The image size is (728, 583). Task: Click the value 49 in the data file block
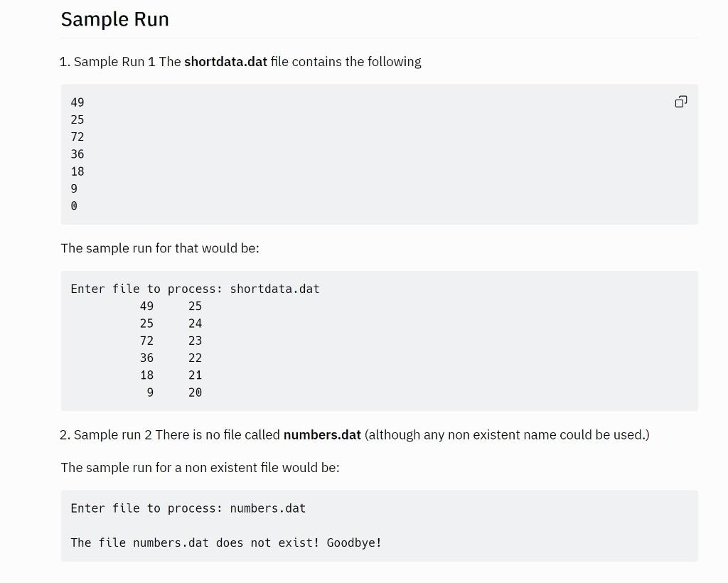(77, 102)
